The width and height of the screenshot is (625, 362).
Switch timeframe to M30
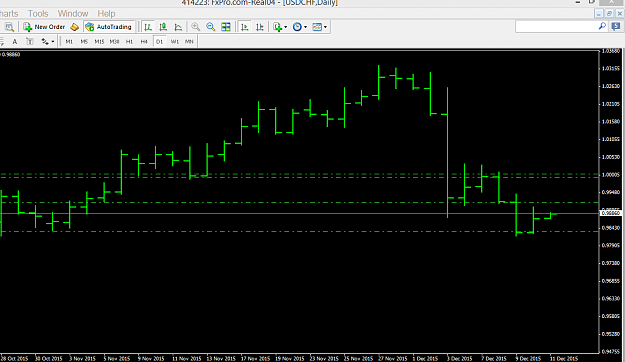tap(114, 41)
